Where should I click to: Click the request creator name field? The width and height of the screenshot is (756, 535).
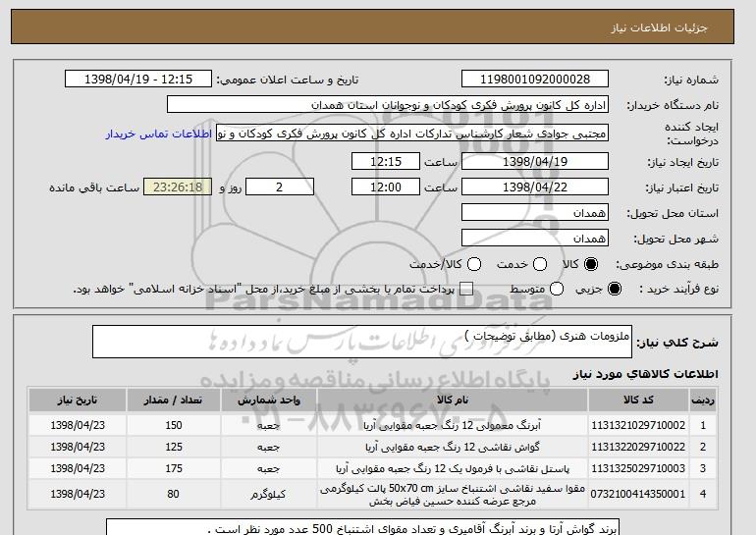[412, 134]
